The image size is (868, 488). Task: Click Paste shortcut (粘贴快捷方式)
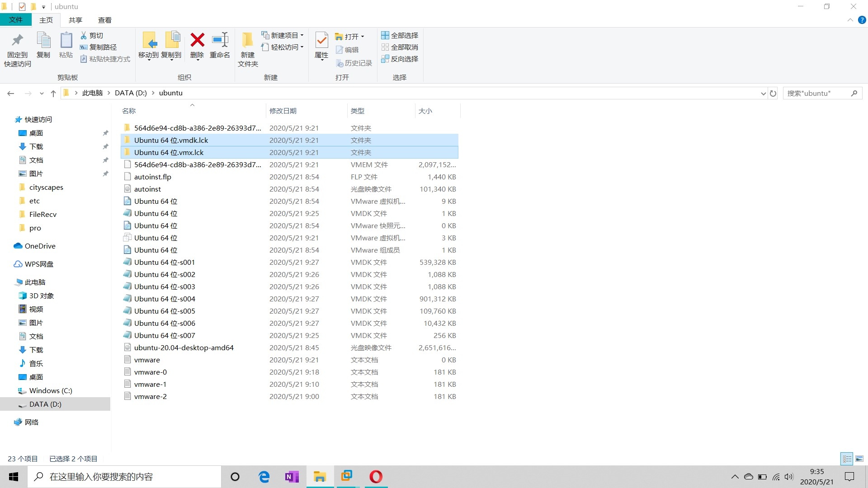(105, 59)
